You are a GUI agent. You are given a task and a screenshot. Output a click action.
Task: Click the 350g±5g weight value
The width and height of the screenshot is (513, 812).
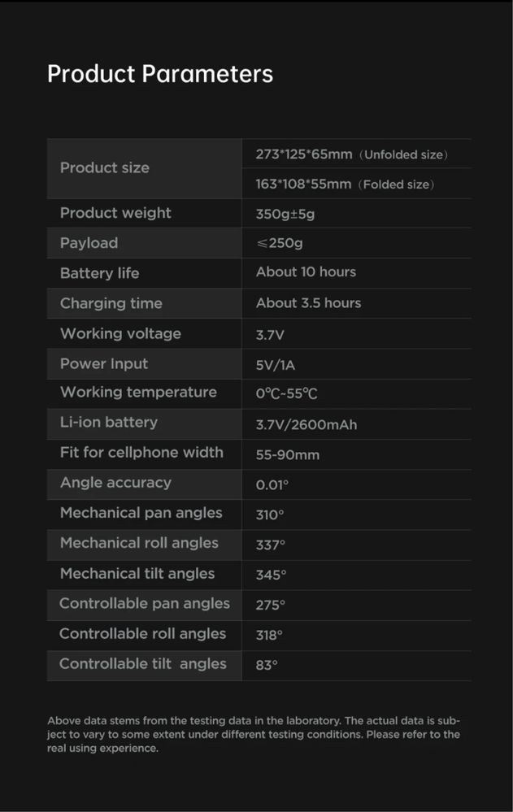pos(285,214)
